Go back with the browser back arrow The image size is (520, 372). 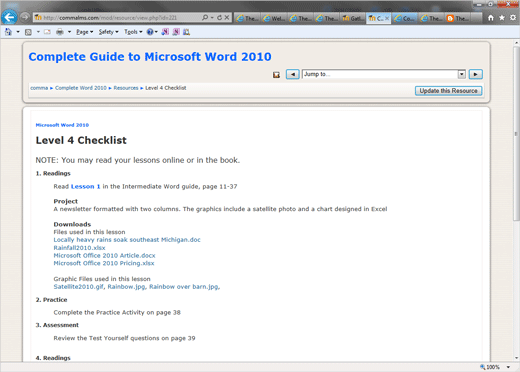pos(9,17)
